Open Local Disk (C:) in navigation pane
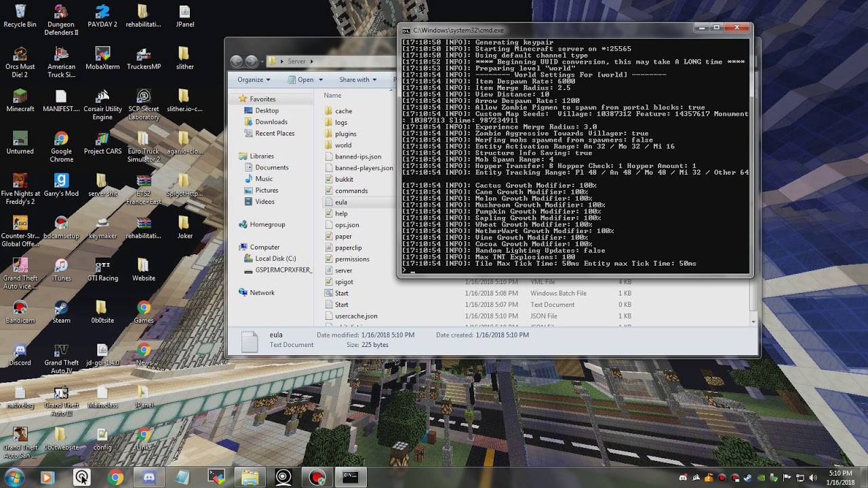Screen dimensions: 868x488 275,258
